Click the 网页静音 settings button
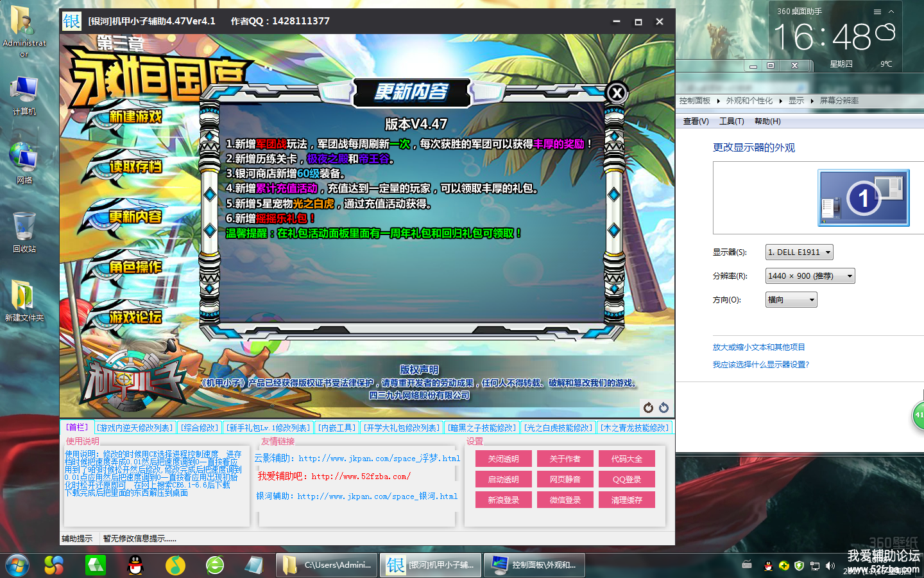924x578 pixels. [x=565, y=479]
